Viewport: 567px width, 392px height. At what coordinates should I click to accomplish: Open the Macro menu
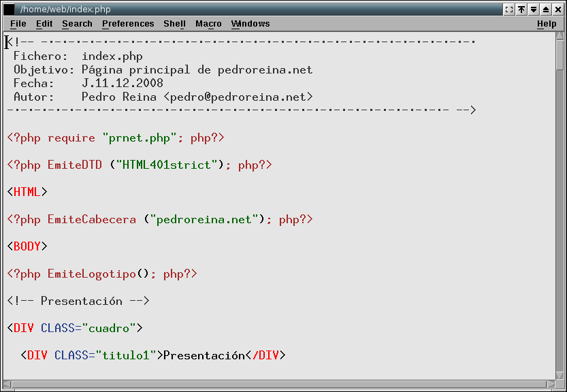(x=208, y=24)
